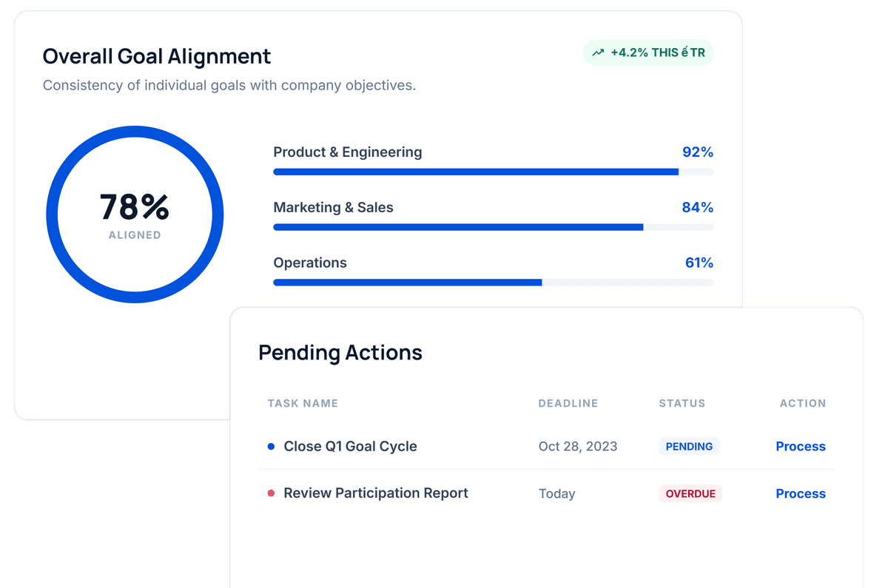This screenshot has width=888, height=588.
Task: Click the red dot beside Review Participation Report
Action: pyautogui.click(x=271, y=493)
